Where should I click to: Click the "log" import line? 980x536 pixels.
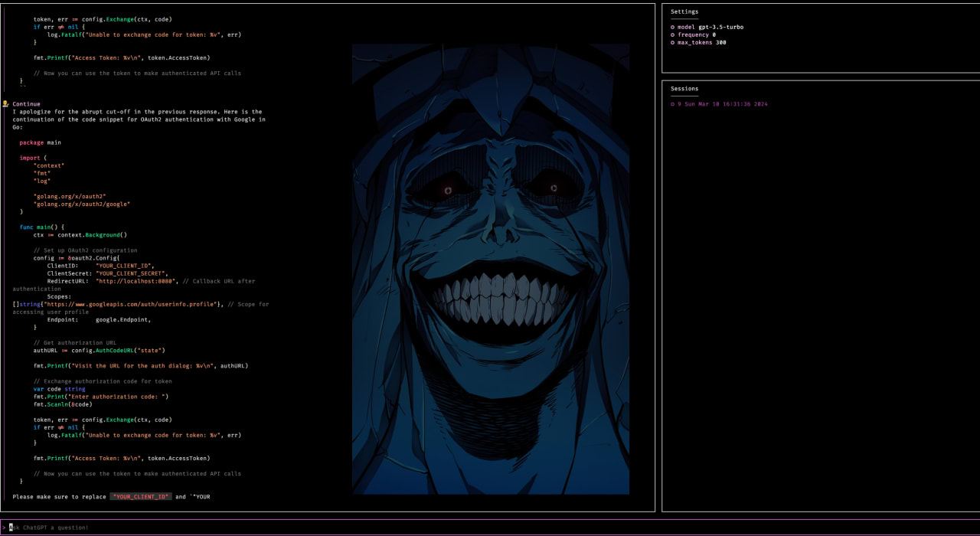tap(41, 181)
